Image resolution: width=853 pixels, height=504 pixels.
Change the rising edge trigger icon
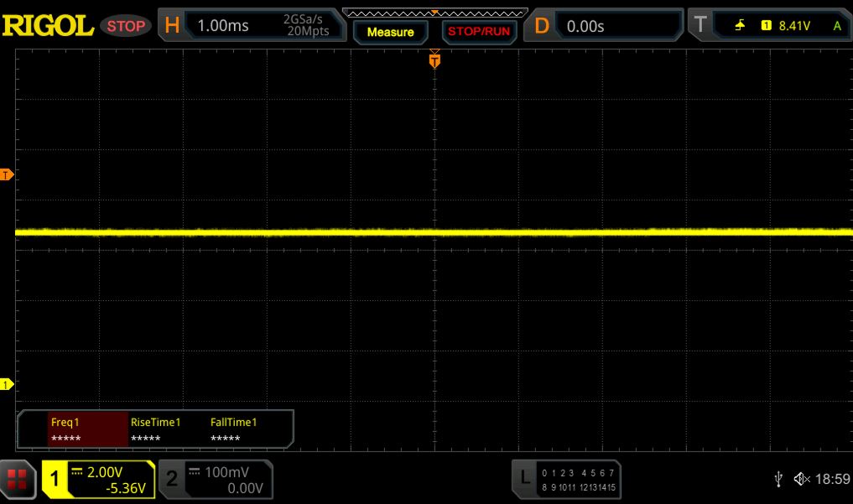[x=740, y=25]
